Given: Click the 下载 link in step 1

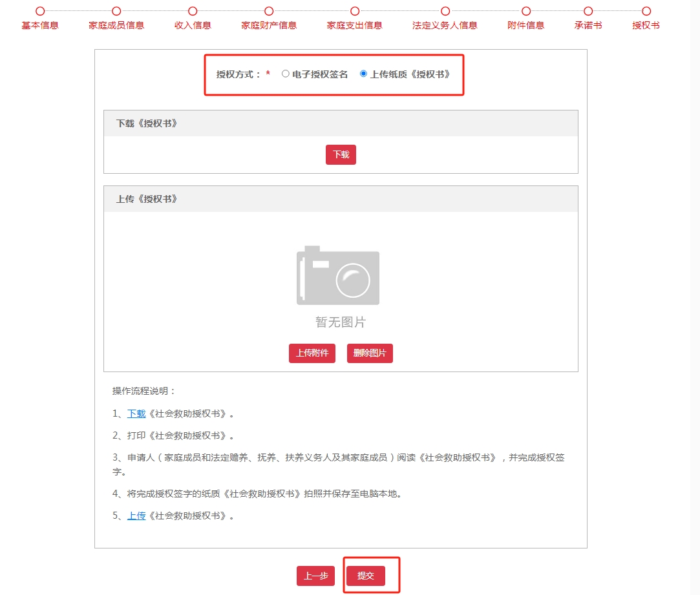Looking at the screenshot, I should click(x=136, y=413).
